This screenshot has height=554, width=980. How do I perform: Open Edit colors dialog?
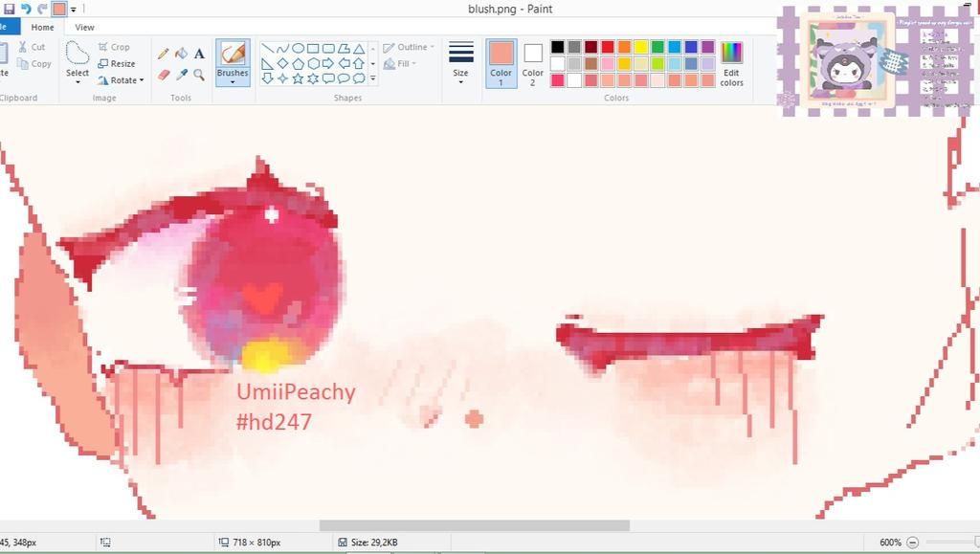[731, 64]
